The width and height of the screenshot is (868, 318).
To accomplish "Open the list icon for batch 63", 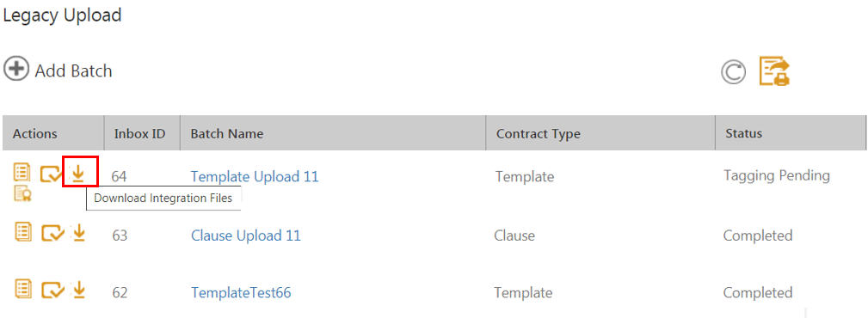I will pyautogui.click(x=22, y=232).
